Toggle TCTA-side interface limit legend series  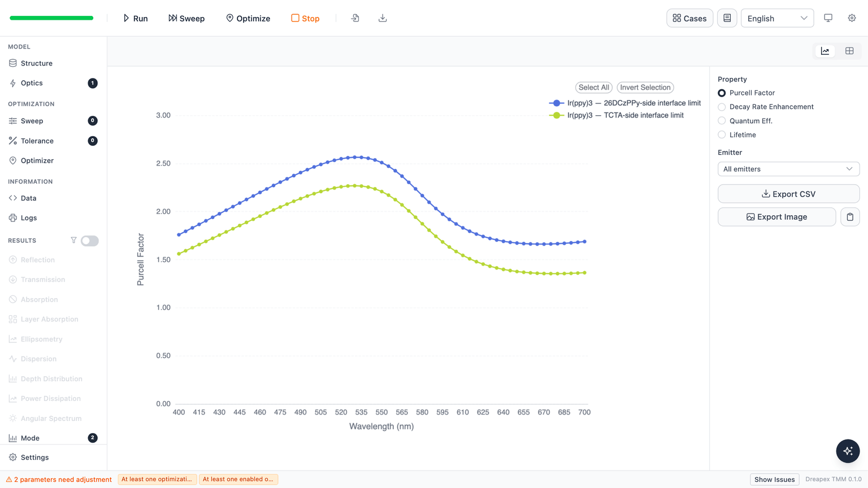click(x=617, y=115)
